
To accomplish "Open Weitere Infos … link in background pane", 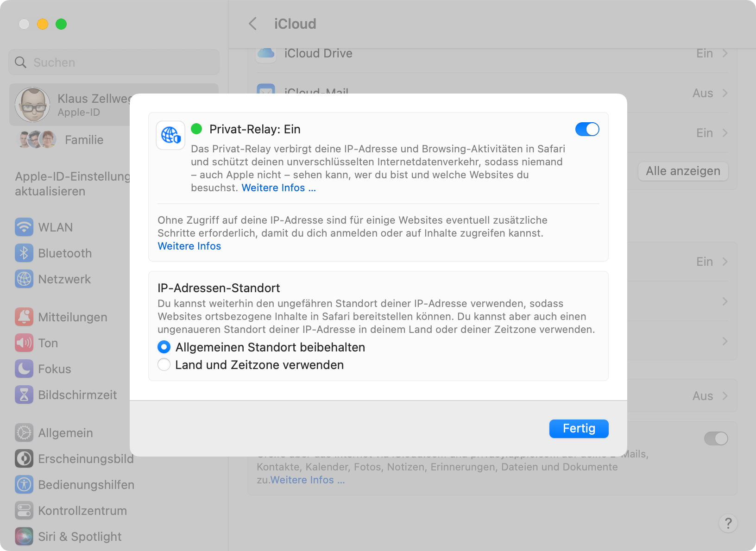I will click(x=308, y=480).
